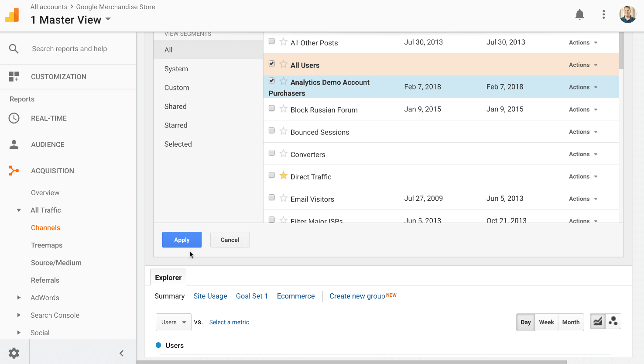
Task: Star the Email Visitors segment
Action: pyautogui.click(x=283, y=198)
